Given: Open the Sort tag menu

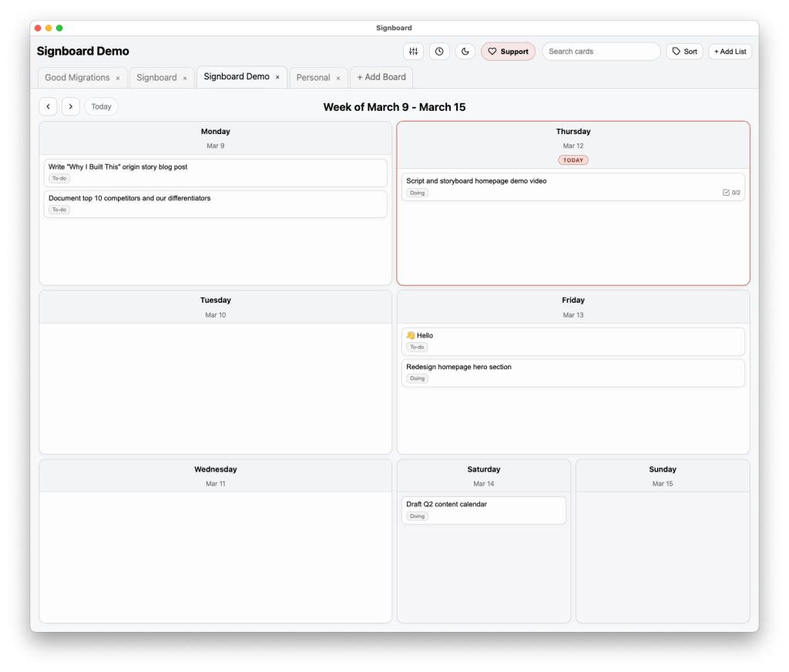Looking at the screenshot, I should coord(684,52).
